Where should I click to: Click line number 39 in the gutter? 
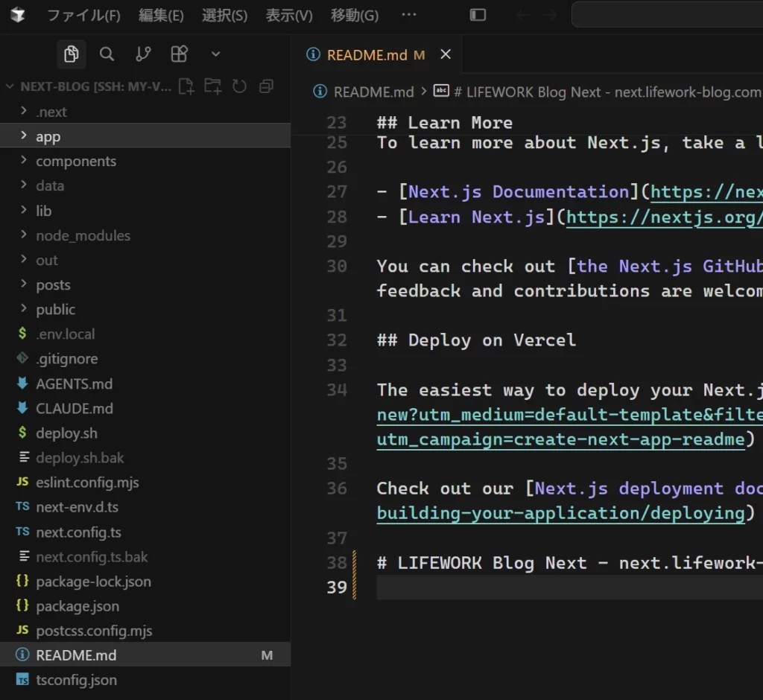pyautogui.click(x=337, y=588)
